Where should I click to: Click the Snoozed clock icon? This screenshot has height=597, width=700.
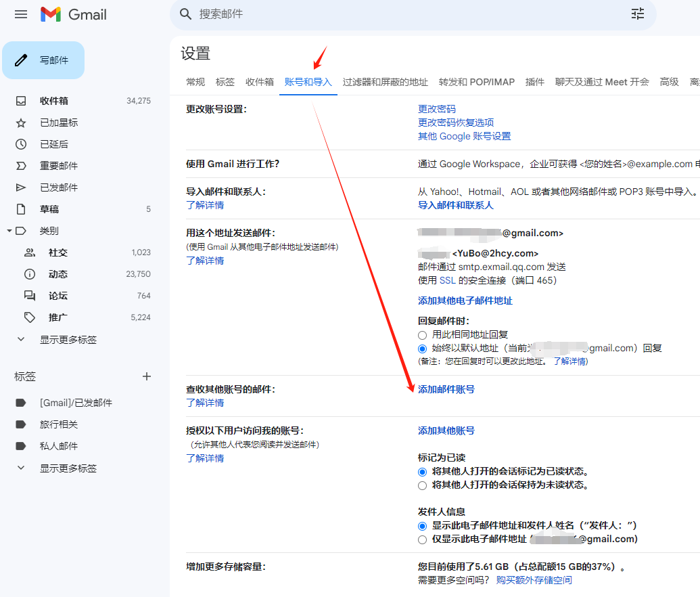[21, 144]
